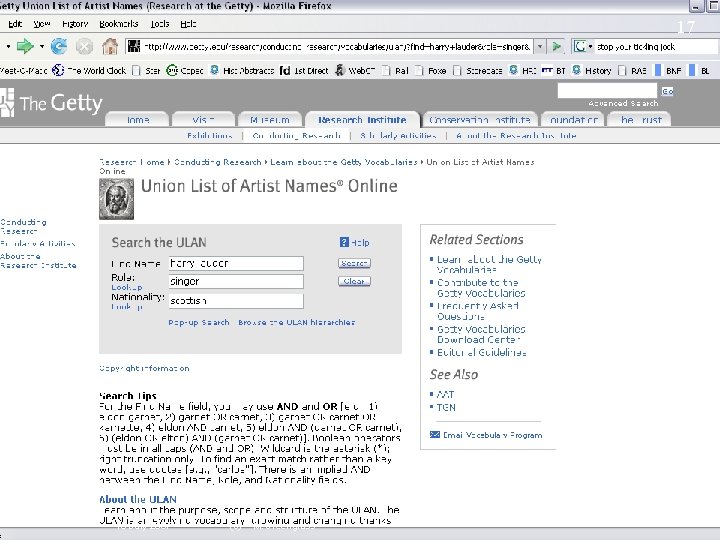Viewport: 720px width, 540px height.
Task: Open the Copyright information link
Action: (144, 368)
